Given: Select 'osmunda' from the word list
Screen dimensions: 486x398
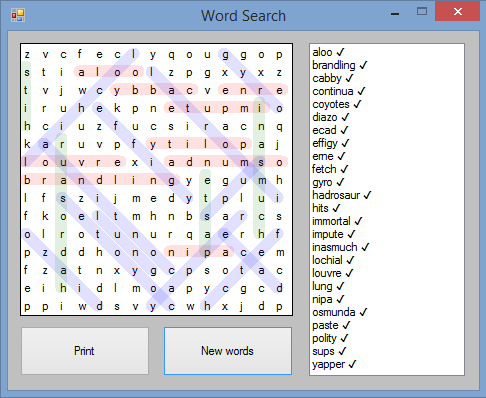Looking at the screenshot, I should pos(339,312).
